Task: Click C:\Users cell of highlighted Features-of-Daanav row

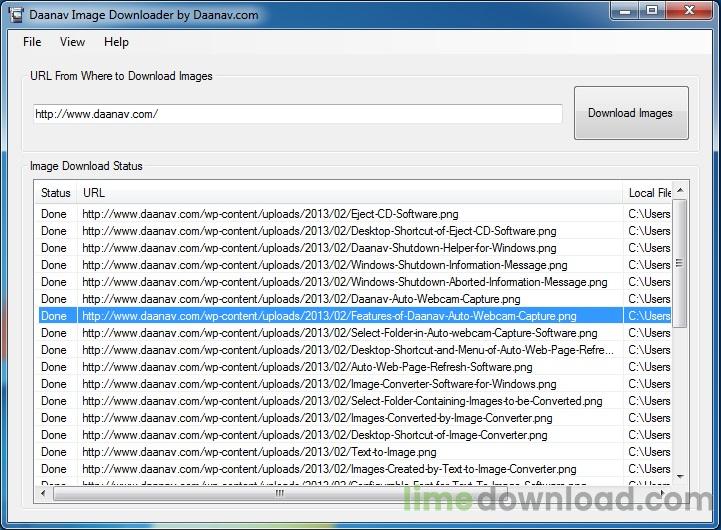Action: click(x=649, y=316)
